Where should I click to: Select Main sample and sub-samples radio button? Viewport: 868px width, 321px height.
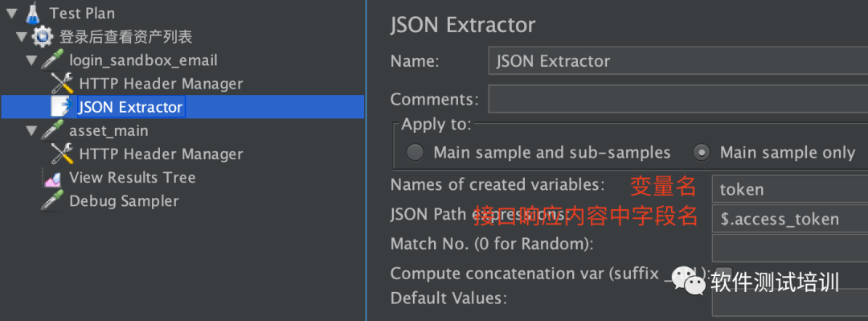[x=415, y=153]
